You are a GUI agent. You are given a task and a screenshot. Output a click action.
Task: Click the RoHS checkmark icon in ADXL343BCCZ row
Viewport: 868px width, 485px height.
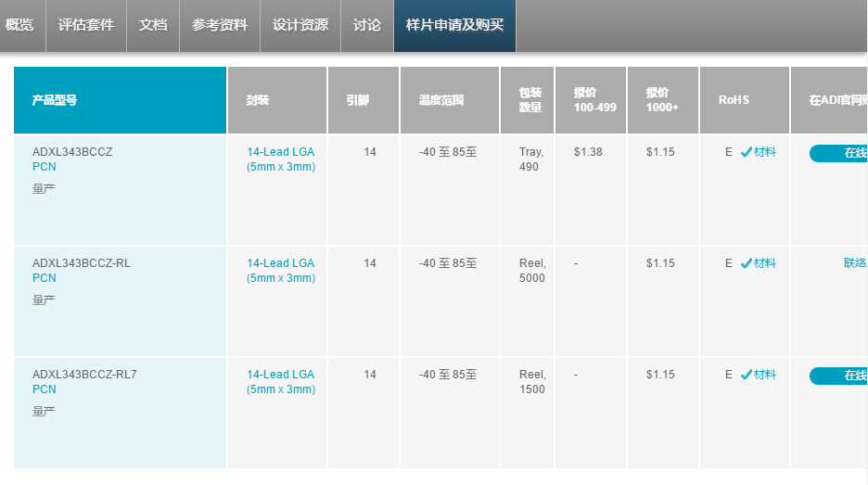[747, 152]
